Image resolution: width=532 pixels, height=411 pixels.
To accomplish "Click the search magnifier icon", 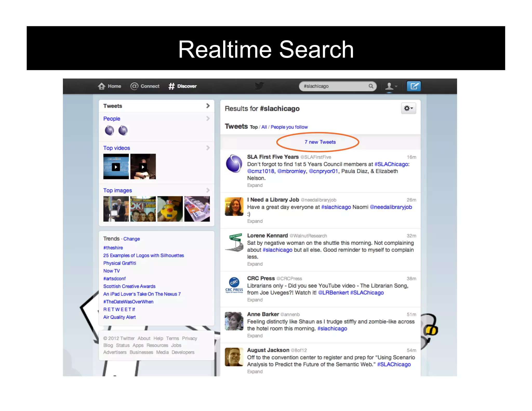I will point(371,86).
